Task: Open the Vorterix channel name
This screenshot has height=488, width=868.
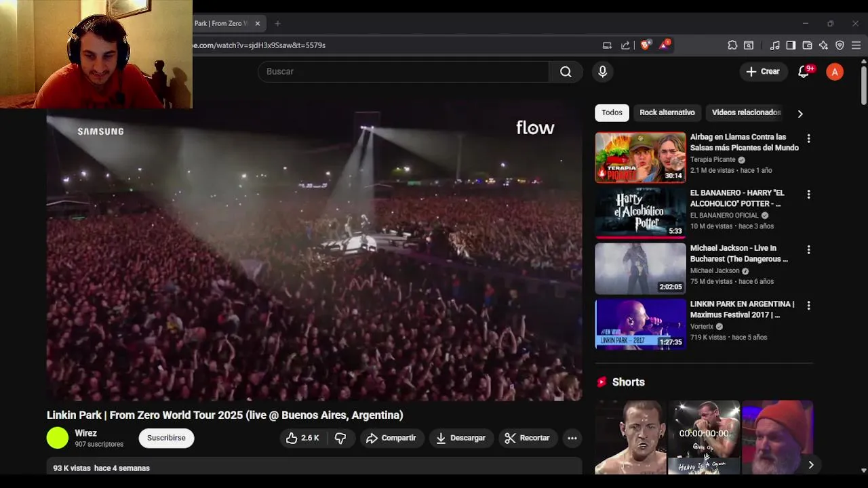Action: [702, 327]
